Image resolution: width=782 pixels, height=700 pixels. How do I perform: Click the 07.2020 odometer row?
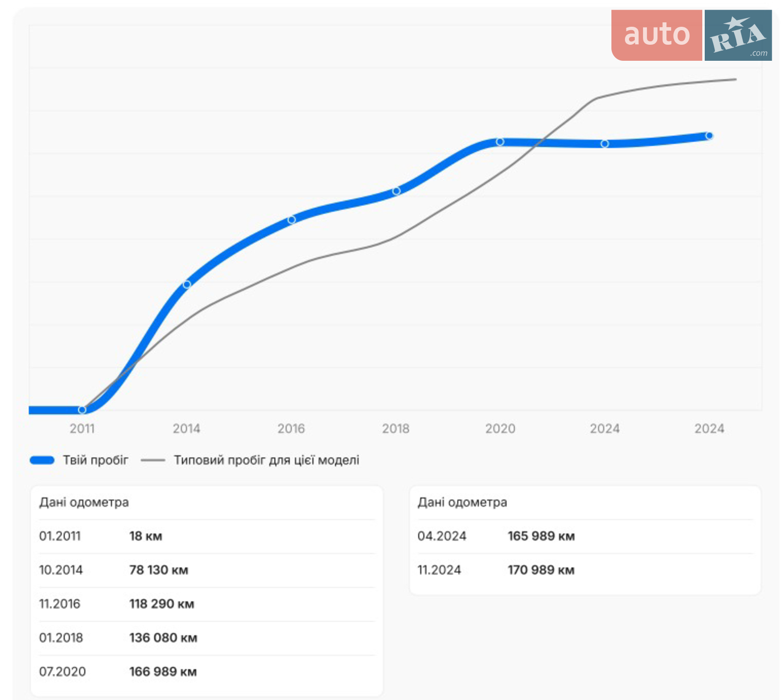tap(207, 672)
